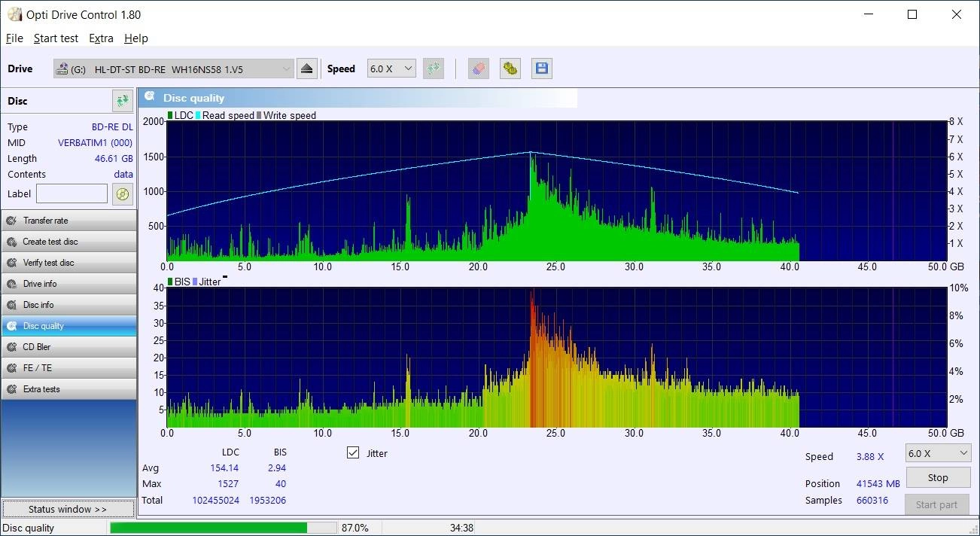
Task: Open Drive info panel
Action: 68,284
